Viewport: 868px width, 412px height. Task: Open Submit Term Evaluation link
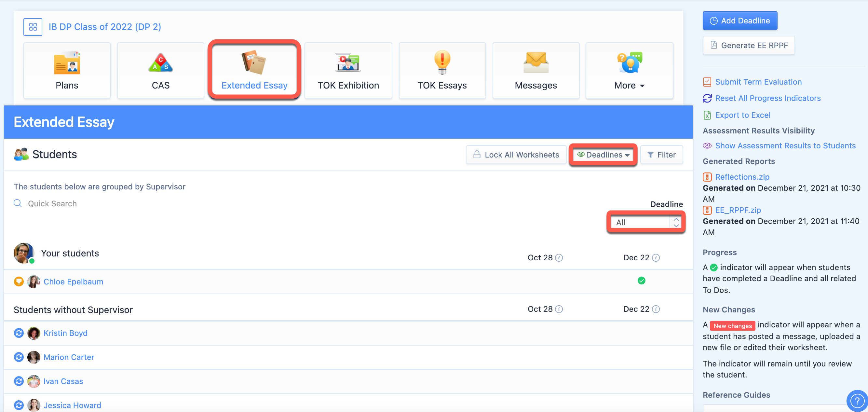coord(758,82)
